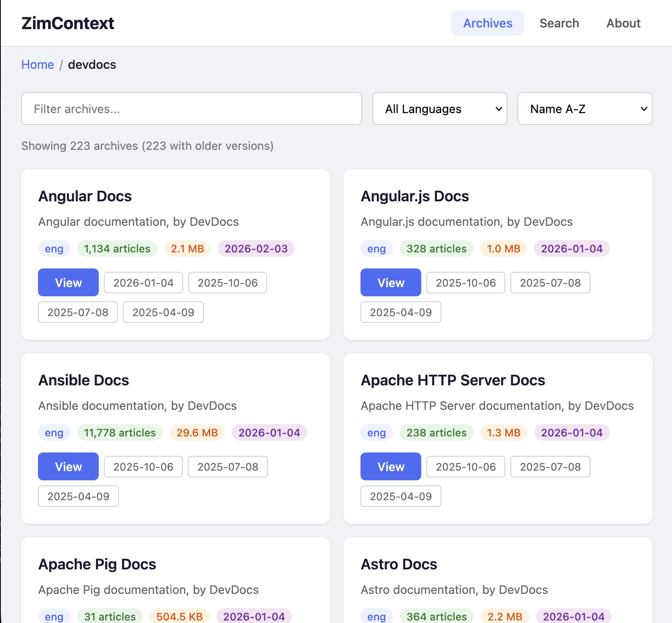Follow the Home breadcrumb link
This screenshot has width=672, height=623.
click(x=38, y=65)
